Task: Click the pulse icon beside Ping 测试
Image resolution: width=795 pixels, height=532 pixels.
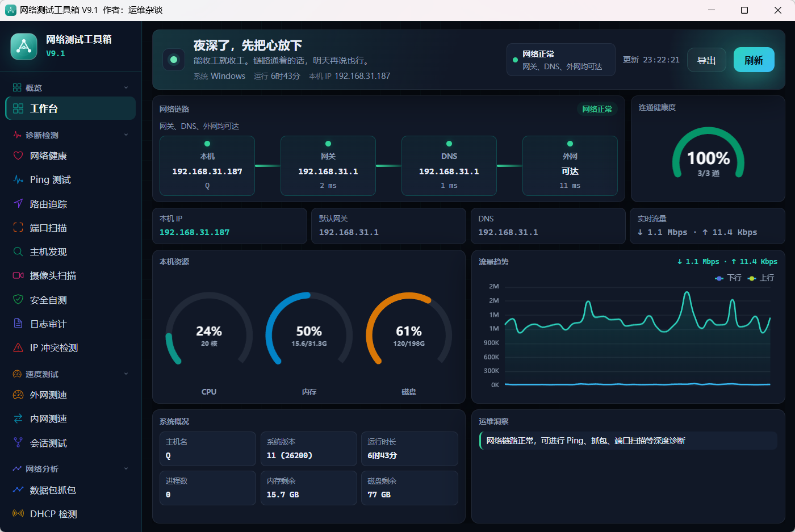Action: [x=18, y=179]
